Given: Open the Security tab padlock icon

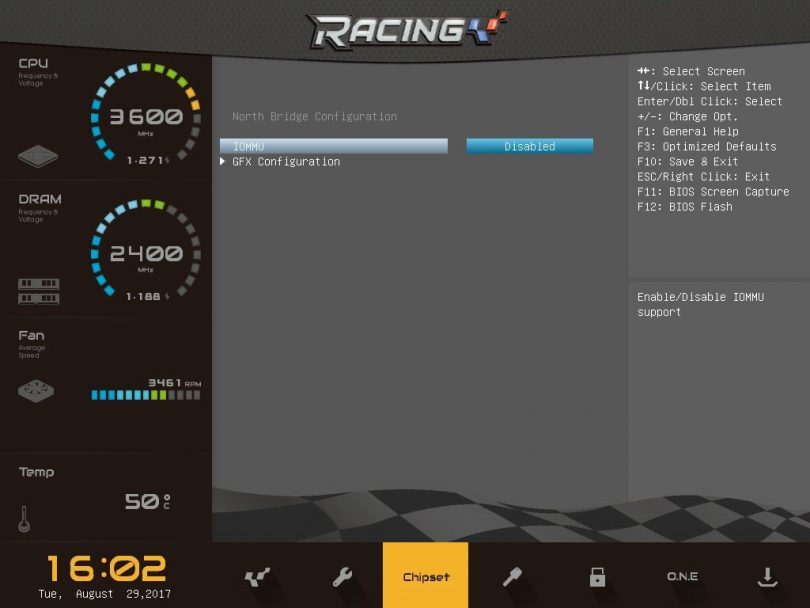Looking at the screenshot, I should [x=597, y=577].
